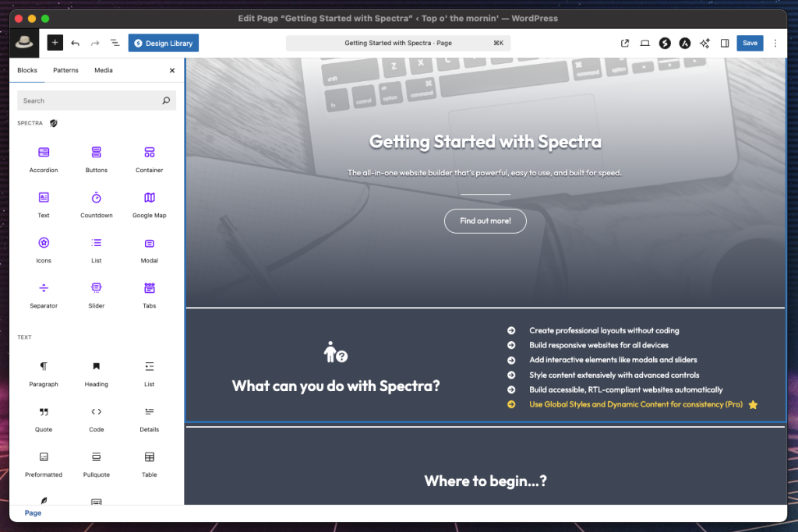This screenshot has width=798, height=532.
Task: Open the device preview dropdown
Action: 645,43
